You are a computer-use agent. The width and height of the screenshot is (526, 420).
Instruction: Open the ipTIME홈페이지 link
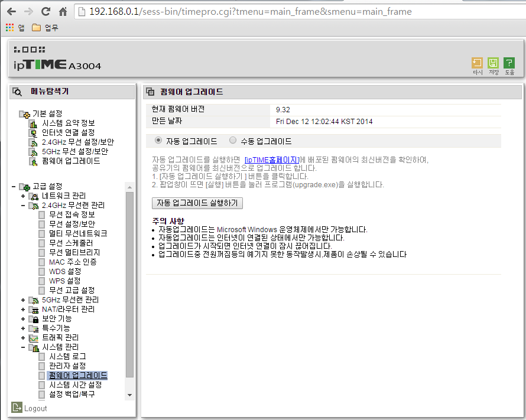(x=272, y=160)
